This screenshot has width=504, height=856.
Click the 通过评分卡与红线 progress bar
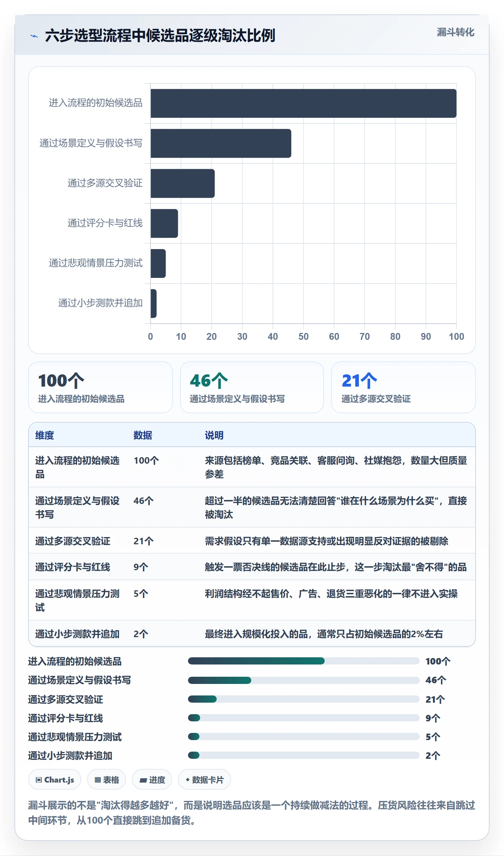(x=303, y=718)
